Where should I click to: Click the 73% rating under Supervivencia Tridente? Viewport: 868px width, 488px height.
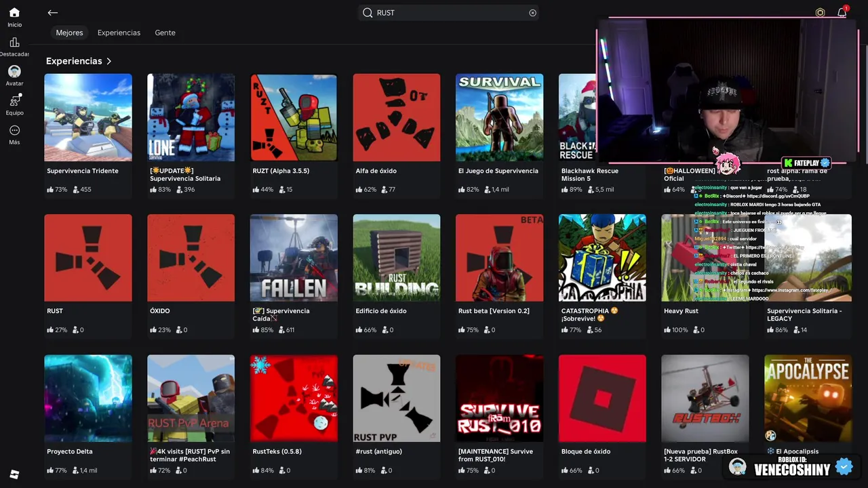[x=57, y=190]
